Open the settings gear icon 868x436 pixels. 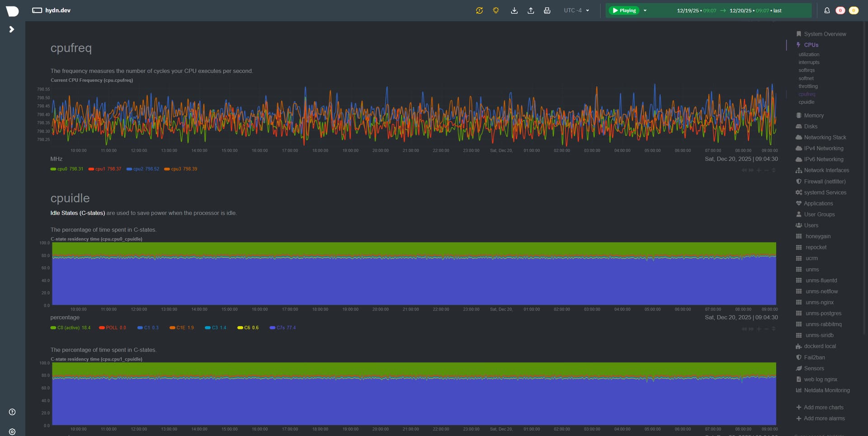(12, 431)
